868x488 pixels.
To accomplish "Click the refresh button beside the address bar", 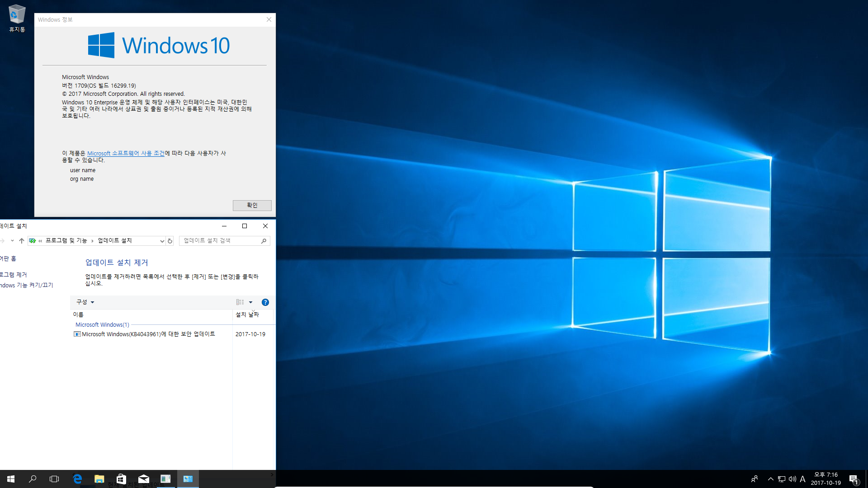I will pos(170,241).
